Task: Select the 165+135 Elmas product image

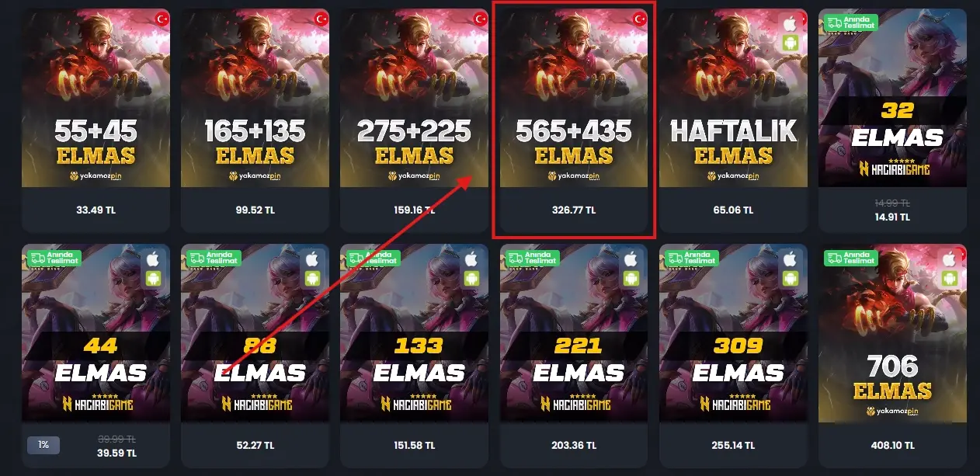Action: click(x=255, y=98)
